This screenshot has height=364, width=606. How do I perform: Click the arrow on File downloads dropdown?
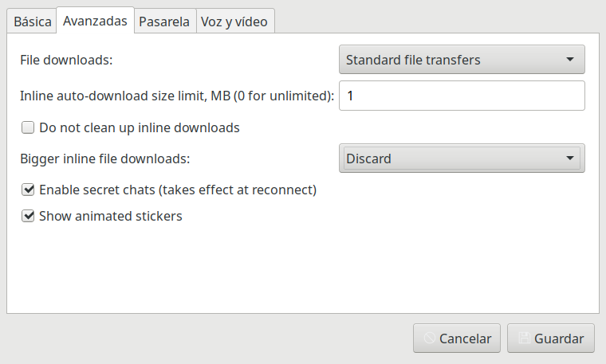[x=569, y=60]
